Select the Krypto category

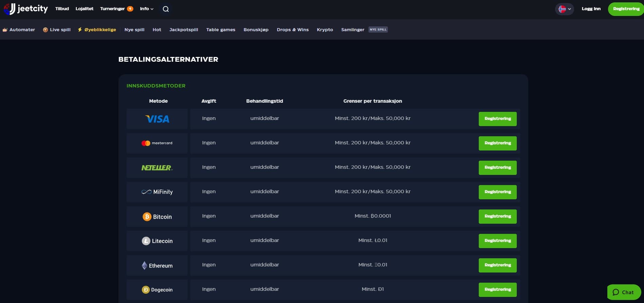(325, 29)
